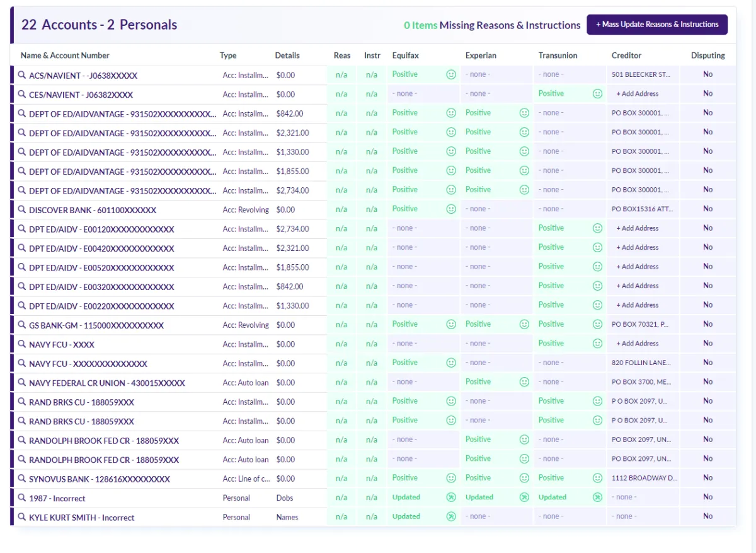Add address for DPT ED/AIDV E00520 account

[638, 267]
